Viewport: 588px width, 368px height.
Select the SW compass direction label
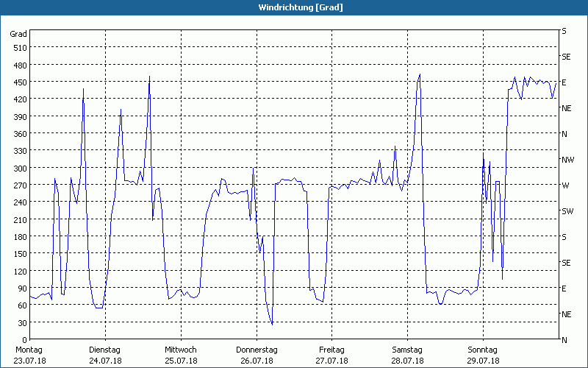567,211
